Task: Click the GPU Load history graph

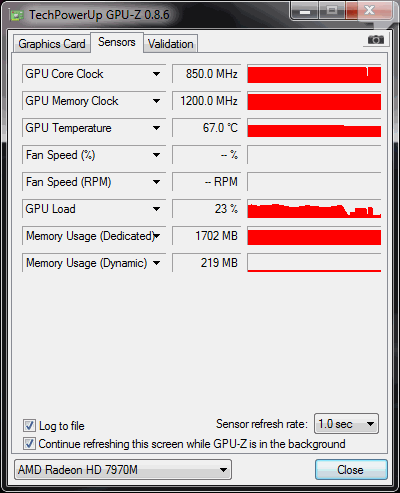Action: pyautogui.click(x=314, y=209)
